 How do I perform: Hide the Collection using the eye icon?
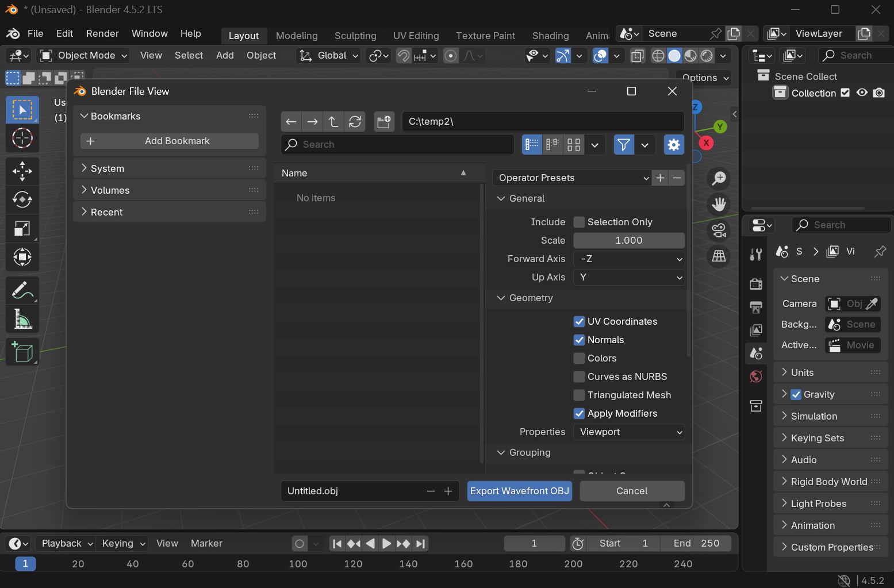click(862, 93)
